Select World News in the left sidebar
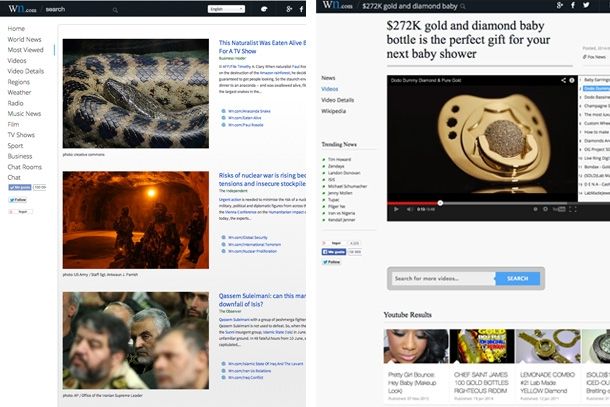Viewport: 610px width, 407px height. [x=25, y=39]
